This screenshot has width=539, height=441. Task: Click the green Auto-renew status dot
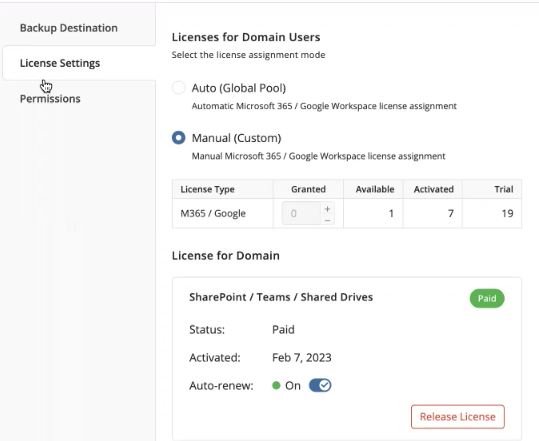(276, 385)
